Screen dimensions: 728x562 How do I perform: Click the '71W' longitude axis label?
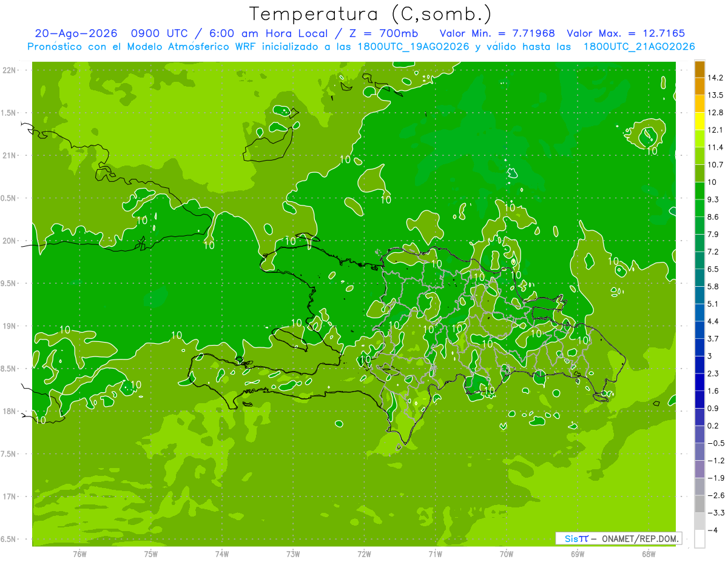point(435,554)
